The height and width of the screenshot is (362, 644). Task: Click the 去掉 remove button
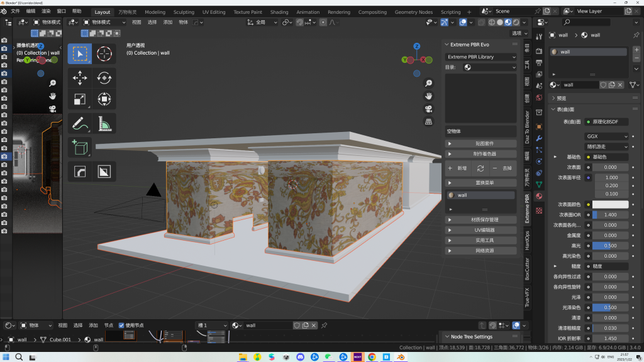point(502,168)
